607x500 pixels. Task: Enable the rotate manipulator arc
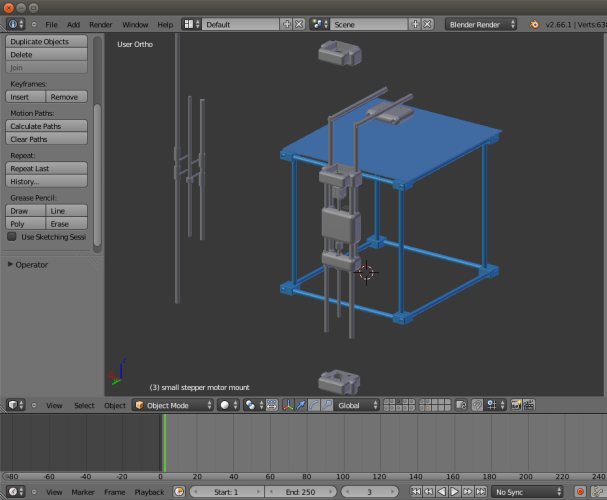coord(314,405)
